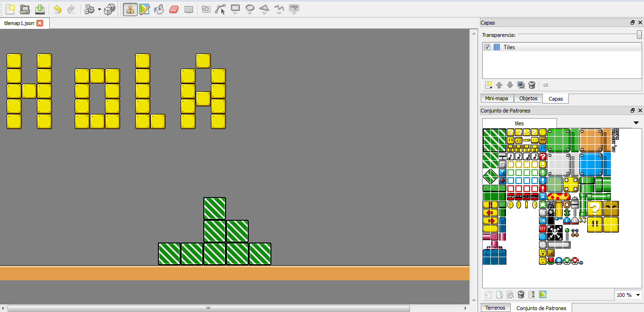Open tileset list dropdown arrow
This screenshot has width=644, height=312.
click(x=636, y=123)
